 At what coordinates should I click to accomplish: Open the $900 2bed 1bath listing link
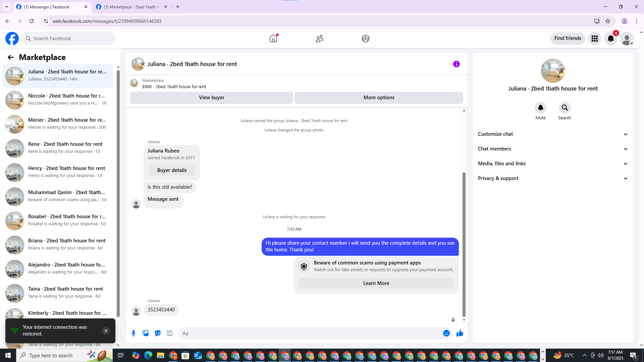(x=174, y=86)
